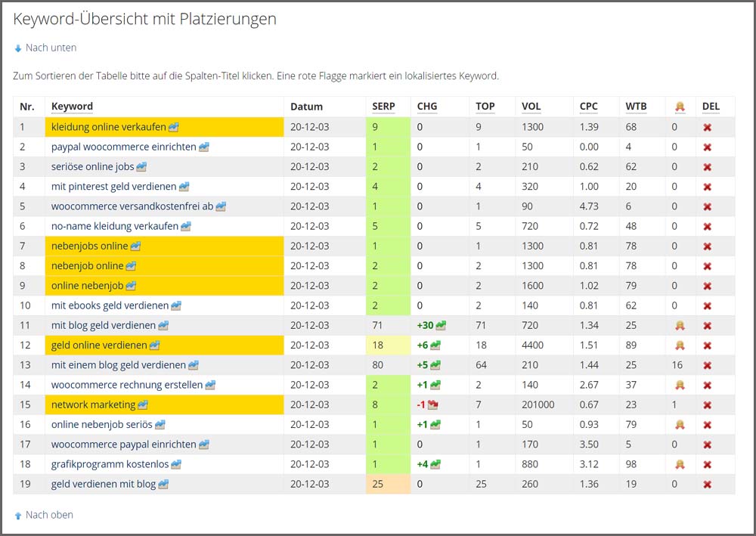Click award ribbon in grafikprogramm kostenlos row
The height and width of the screenshot is (536, 756).
680,464
